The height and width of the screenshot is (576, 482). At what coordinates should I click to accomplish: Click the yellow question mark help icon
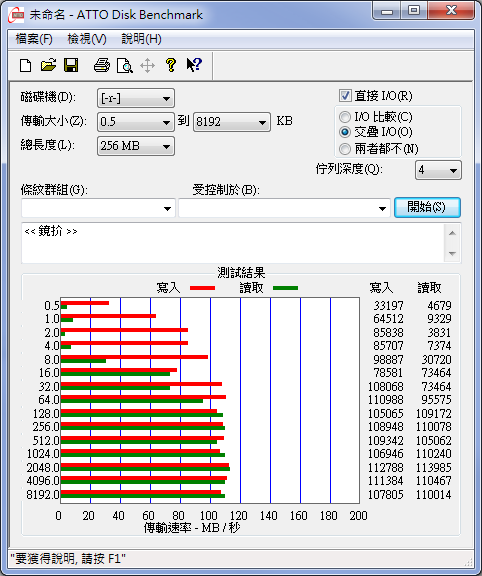(171, 65)
